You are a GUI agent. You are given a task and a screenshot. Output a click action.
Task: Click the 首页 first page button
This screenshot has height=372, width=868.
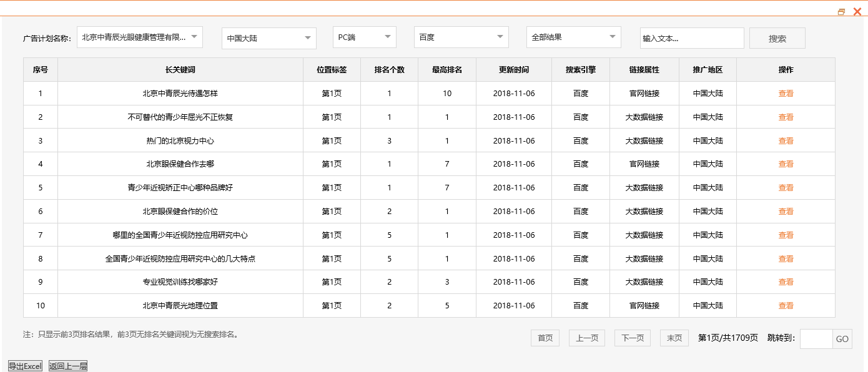tap(544, 338)
